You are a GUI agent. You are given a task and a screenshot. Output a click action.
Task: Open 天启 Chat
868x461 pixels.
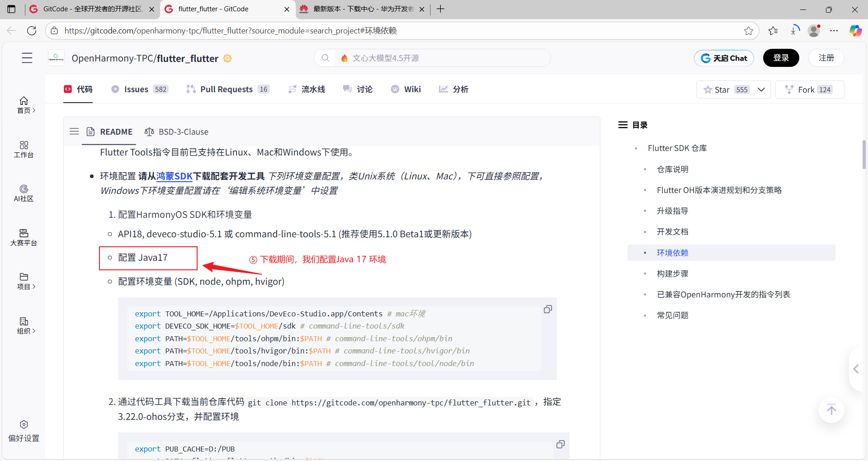[x=724, y=58]
